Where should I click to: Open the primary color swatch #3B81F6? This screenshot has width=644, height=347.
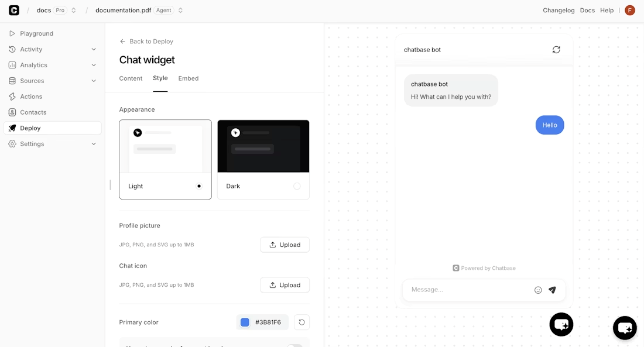click(244, 322)
